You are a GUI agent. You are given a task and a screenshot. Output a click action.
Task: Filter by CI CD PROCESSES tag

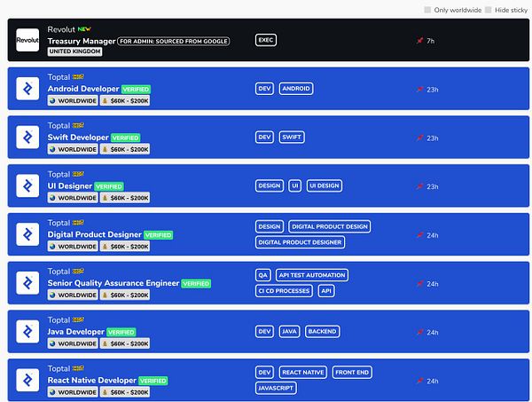point(284,291)
